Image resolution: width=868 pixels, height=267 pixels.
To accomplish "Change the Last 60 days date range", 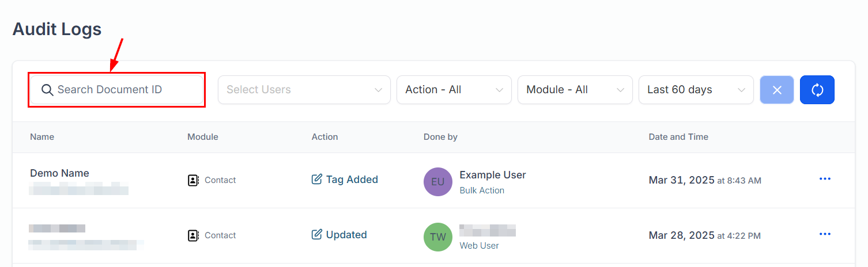I will pyautogui.click(x=696, y=90).
